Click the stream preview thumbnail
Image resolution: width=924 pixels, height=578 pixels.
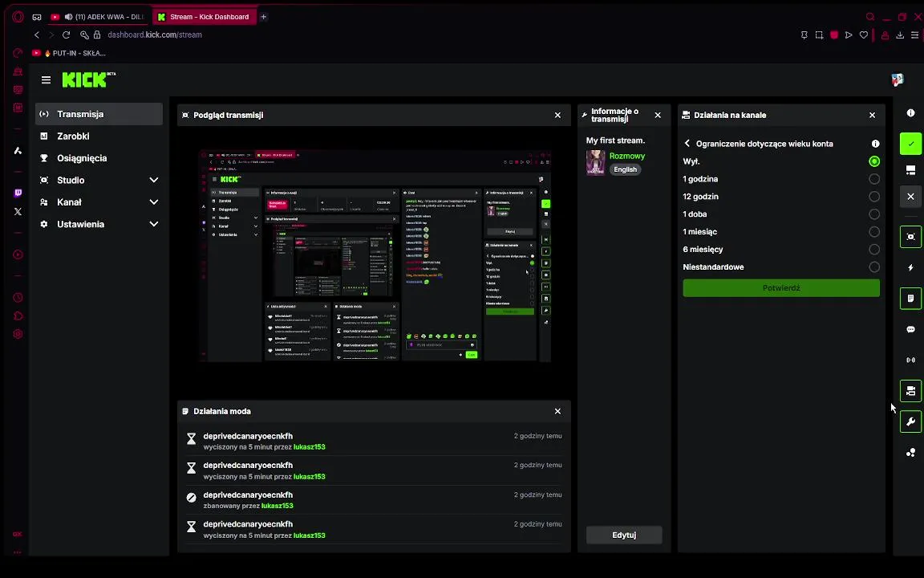pos(375,256)
